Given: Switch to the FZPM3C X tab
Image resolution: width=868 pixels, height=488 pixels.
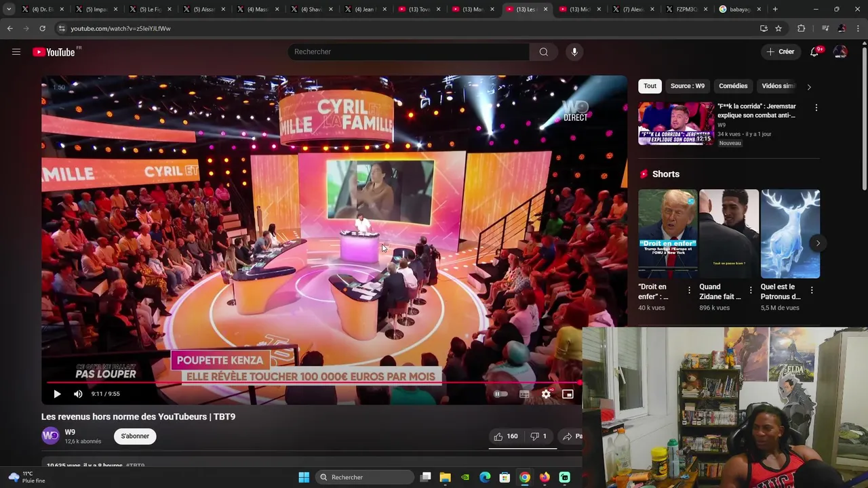Looking at the screenshot, I should point(686,9).
